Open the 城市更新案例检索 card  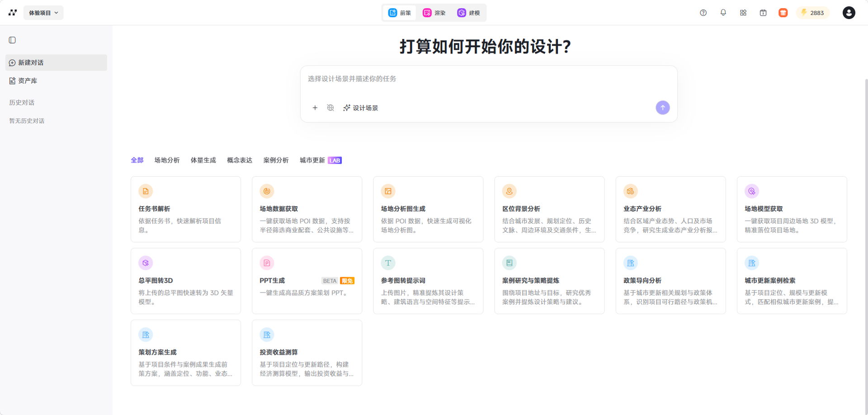coord(792,281)
